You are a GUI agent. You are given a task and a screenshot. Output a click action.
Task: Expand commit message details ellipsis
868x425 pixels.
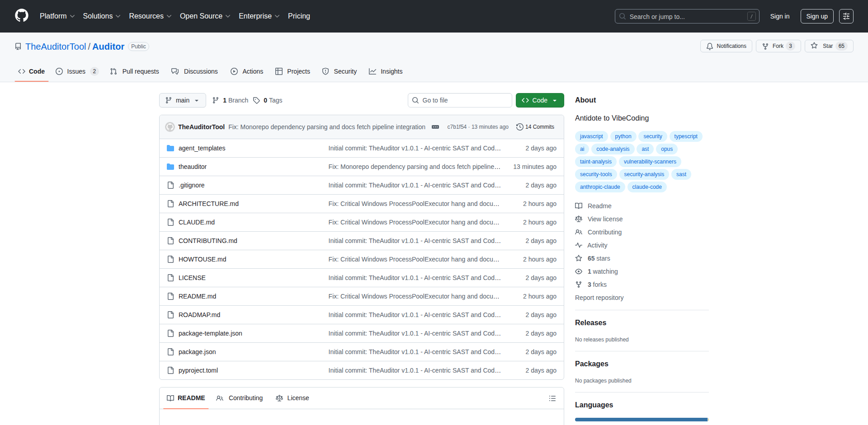(435, 127)
